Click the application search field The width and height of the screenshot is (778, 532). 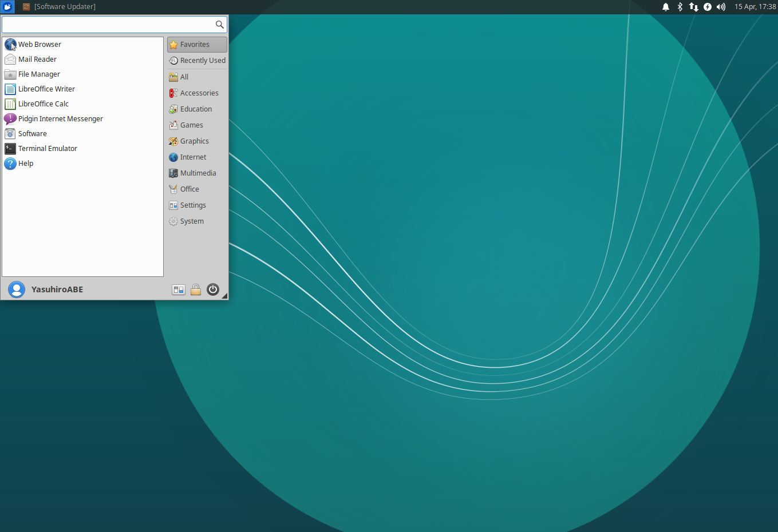[108, 25]
